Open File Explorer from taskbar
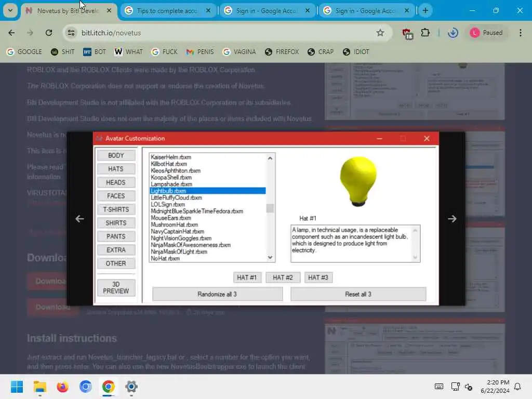Image resolution: width=532 pixels, height=399 pixels. tap(40, 387)
